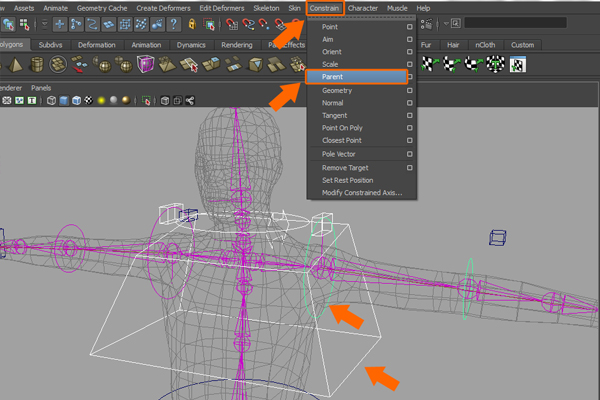The image size is (600, 400).
Task: Open the Panels viewport menu
Action: (x=41, y=88)
